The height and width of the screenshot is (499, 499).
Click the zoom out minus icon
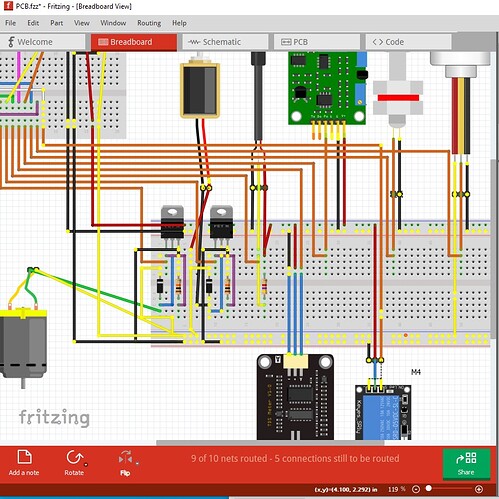click(416, 489)
